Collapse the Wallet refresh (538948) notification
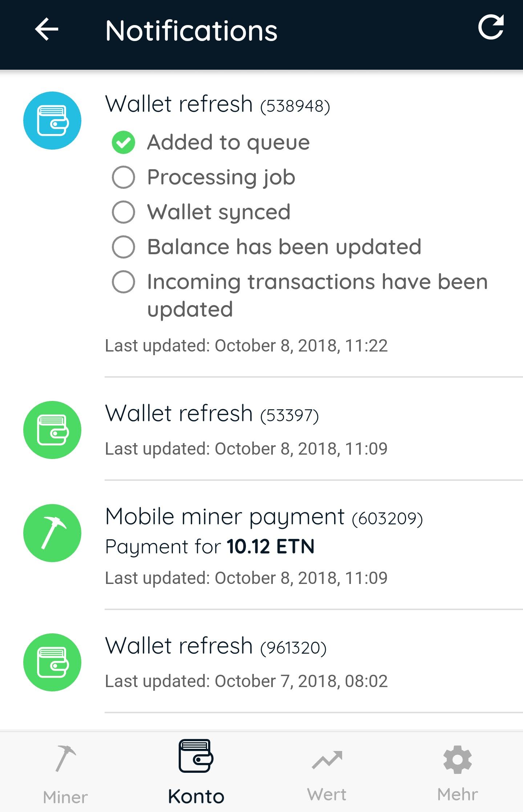Viewport: 523px width, 812px height. click(217, 105)
